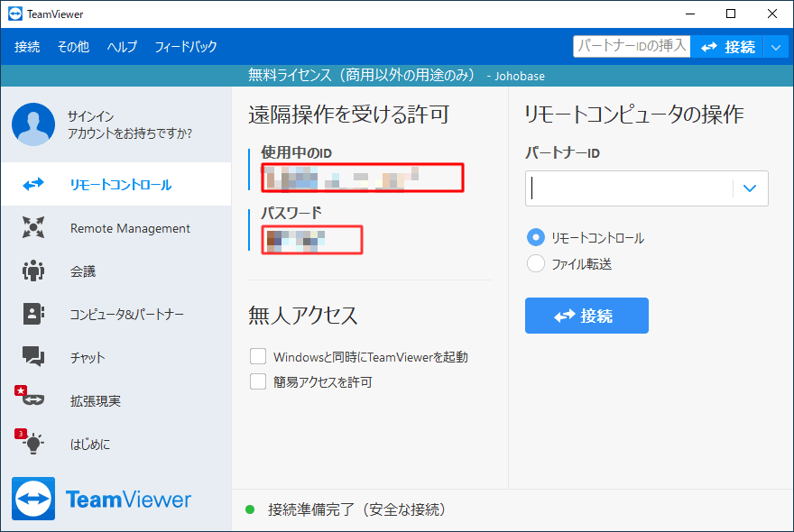Enable WindowsとTeamViewer同時起動 checkbox
The image size is (794, 532).
pos(258,356)
